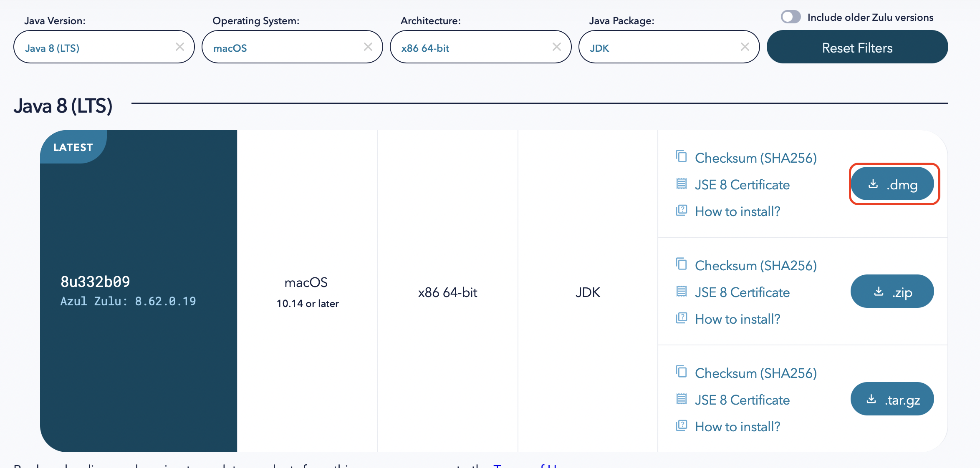Click the copy icon beside the .dmg Checksum
The width and height of the screenshot is (980, 468).
(x=681, y=156)
